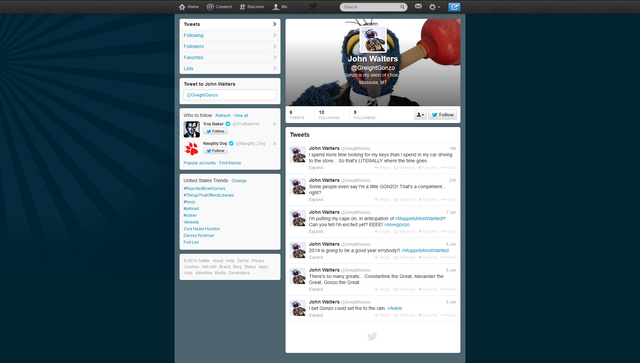View all follow suggestions
Image resolution: width=640 pixels, height=363 pixels.
(241, 116)
